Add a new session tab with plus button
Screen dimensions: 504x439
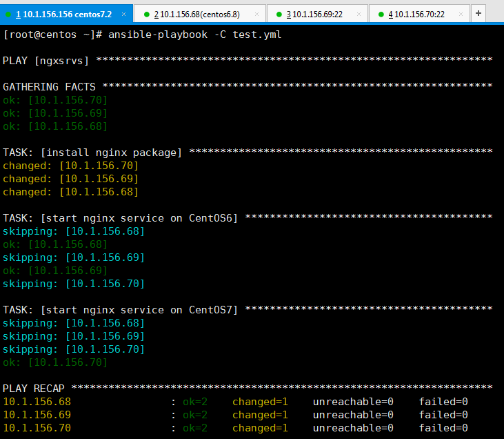pyautogui.click(x=478, y=14)
